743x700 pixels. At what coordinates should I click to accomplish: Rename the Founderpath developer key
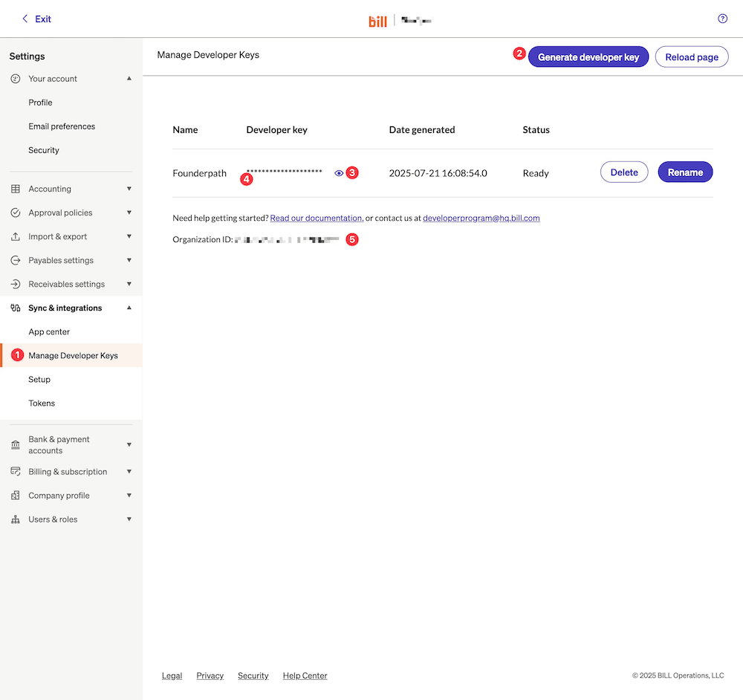point(684,172)
